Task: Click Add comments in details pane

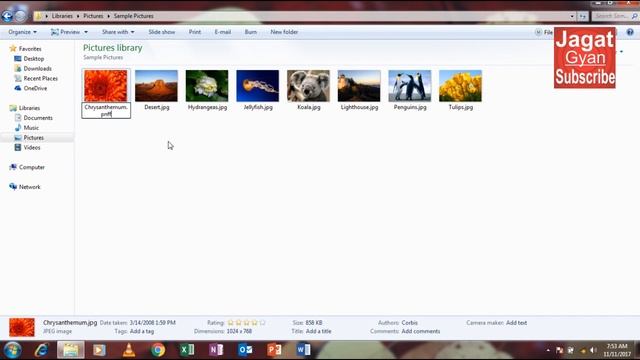Action: pyautogui.click(x=420, y=331)
